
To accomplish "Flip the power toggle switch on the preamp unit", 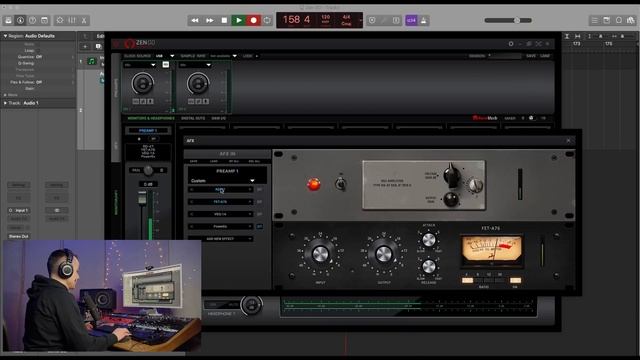I will point(340,184).
